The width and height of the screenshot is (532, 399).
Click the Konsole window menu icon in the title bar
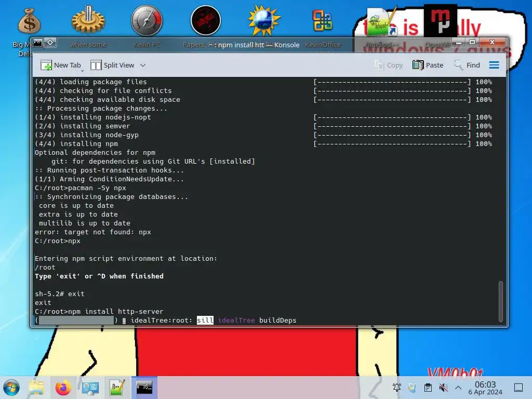point(37,43)
